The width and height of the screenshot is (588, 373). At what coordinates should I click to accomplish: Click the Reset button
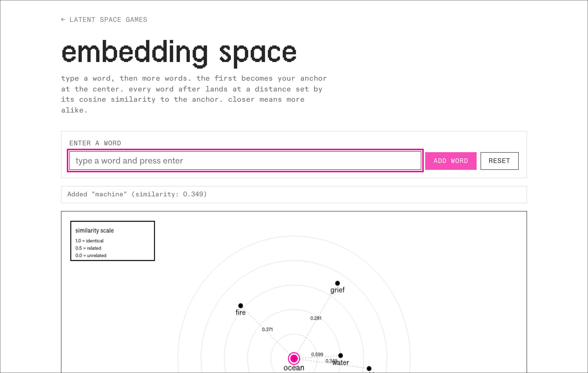(499, 161)
